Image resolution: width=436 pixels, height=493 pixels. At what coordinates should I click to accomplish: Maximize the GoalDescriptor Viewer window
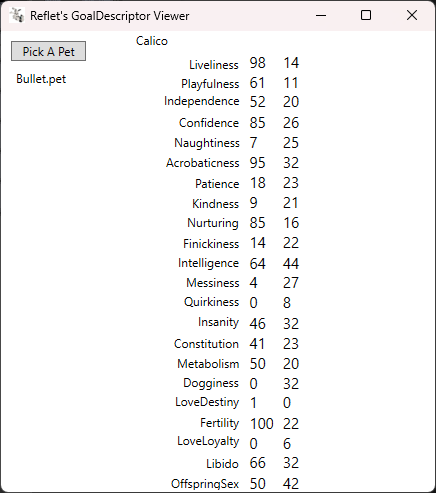click(x=366, y=15)
